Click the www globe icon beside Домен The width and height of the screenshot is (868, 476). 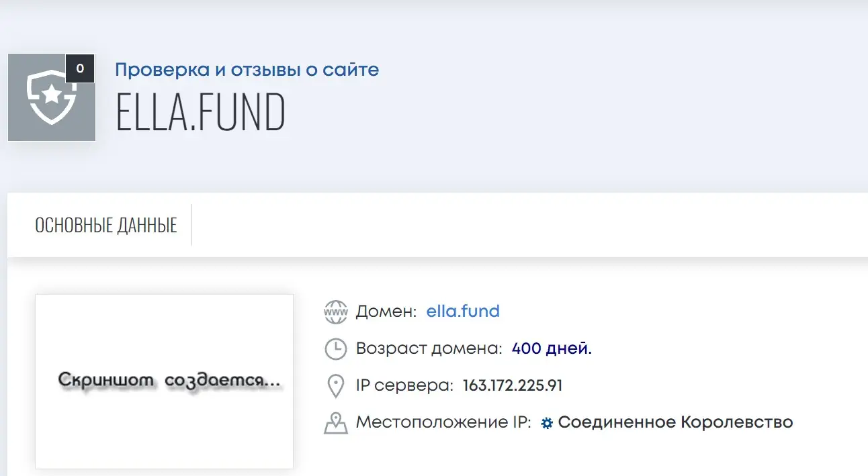pos(335,312)
